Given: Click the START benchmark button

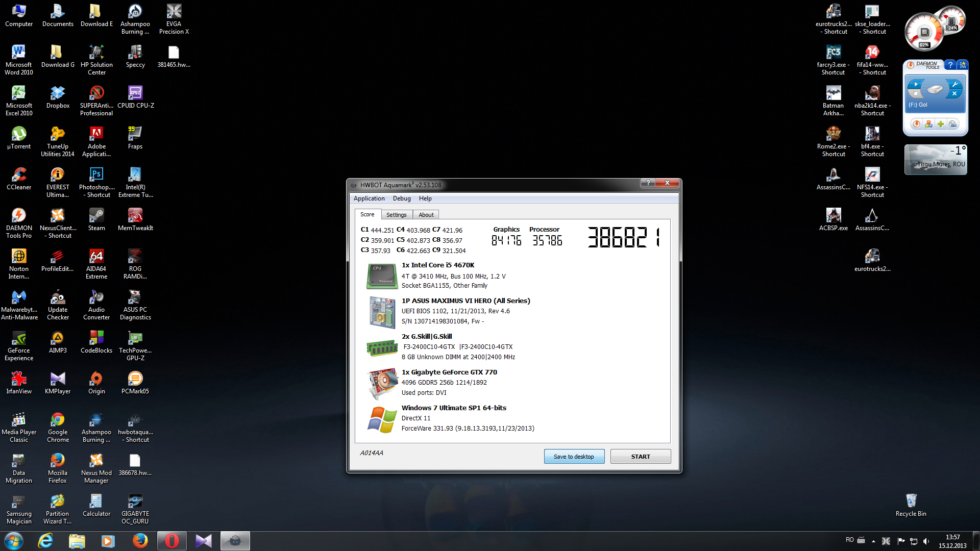Looking at the screenshot, I should click(641, 457).
